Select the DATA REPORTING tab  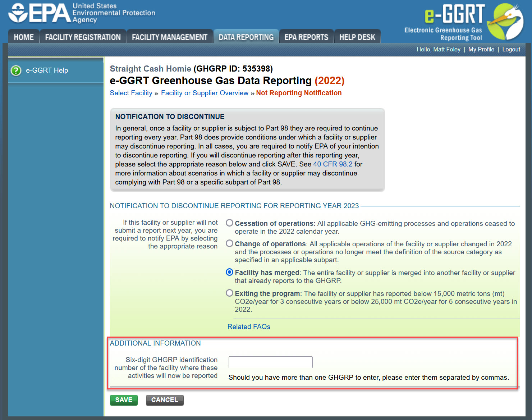pyautogui.click(x=246, y=37)
